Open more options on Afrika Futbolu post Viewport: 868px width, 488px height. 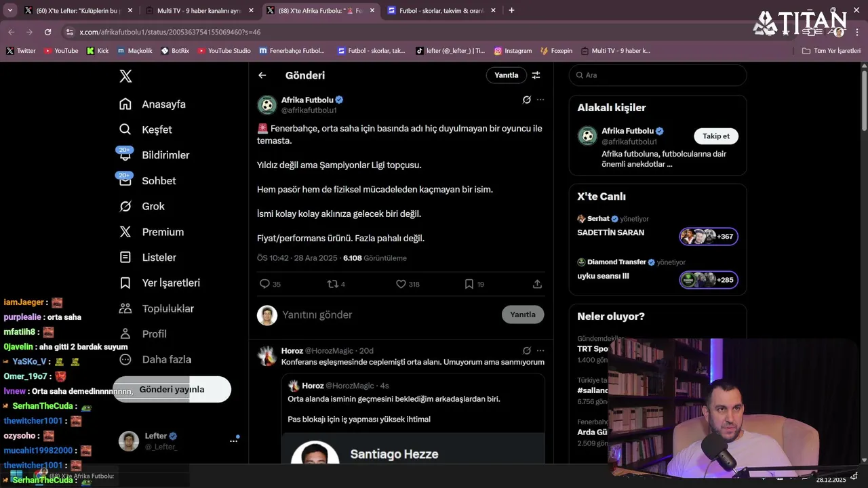(540, 100)
